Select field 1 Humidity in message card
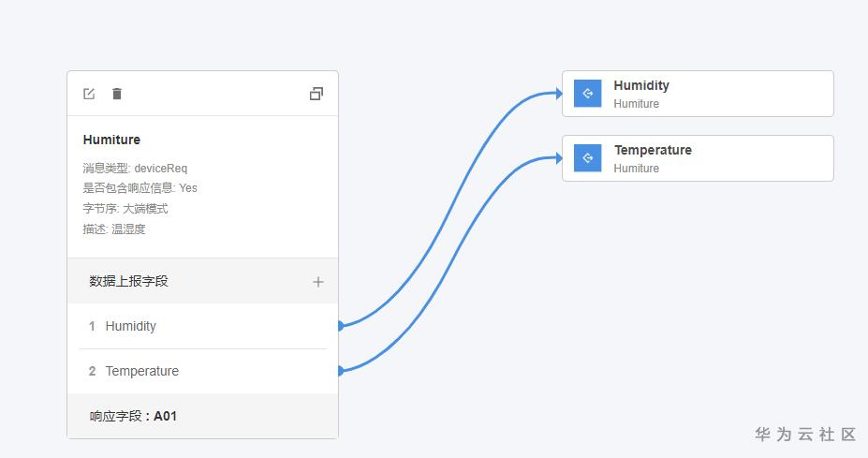Viewport: 868px width, 458px height. click(131, 326)
